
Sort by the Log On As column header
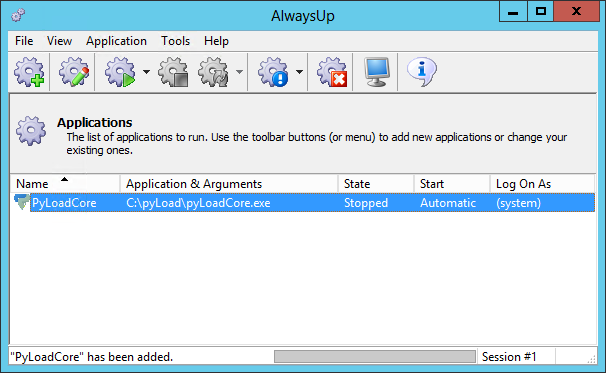tap(542, 184)
